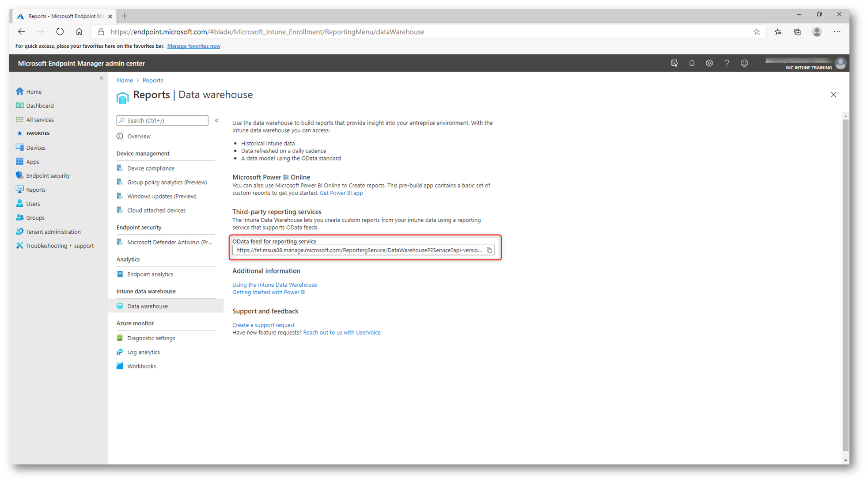Collapse the Reports menu pane
This screenshot has width=868, height=483.
coord(217,121)
